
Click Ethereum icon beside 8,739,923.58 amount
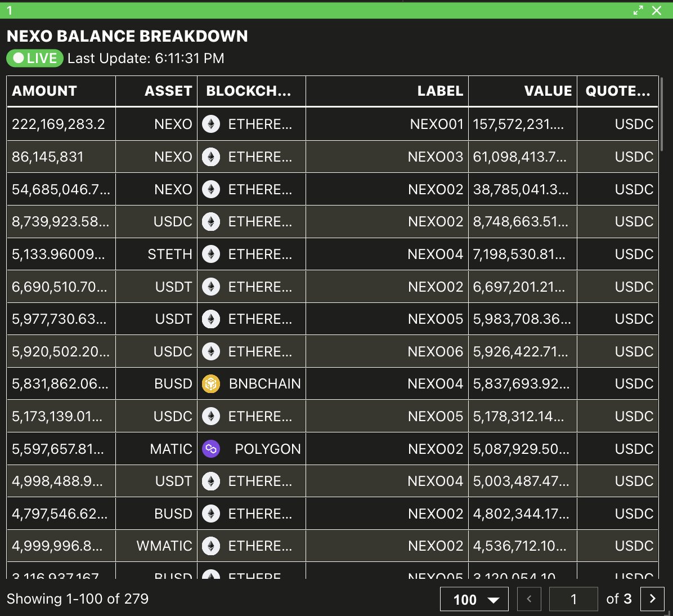[x=211, y=222]
